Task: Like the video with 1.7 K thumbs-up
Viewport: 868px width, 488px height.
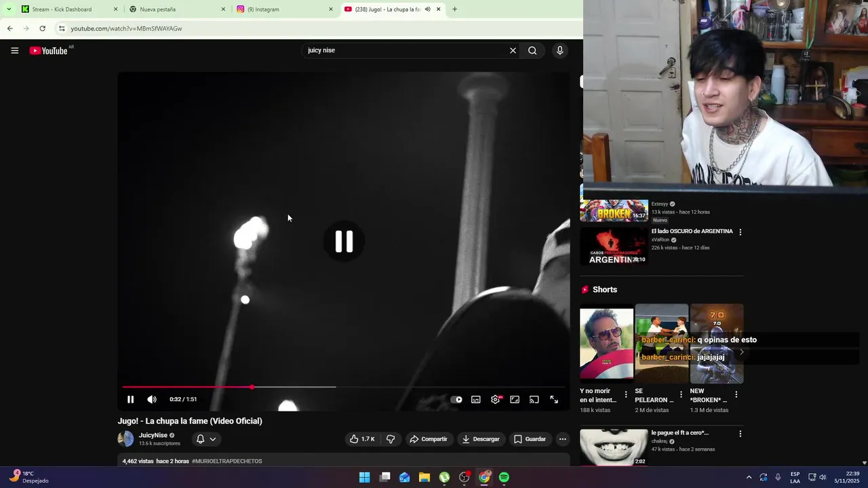Action: [x=363, y=439]
